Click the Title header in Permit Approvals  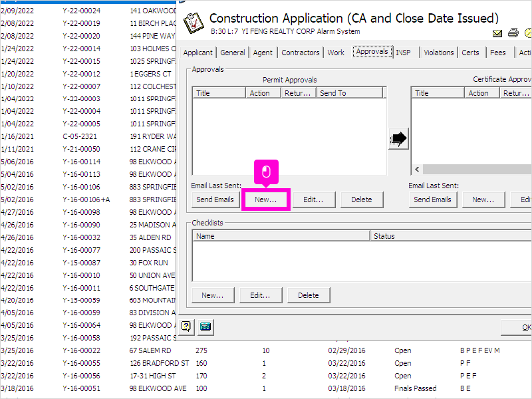219,93
